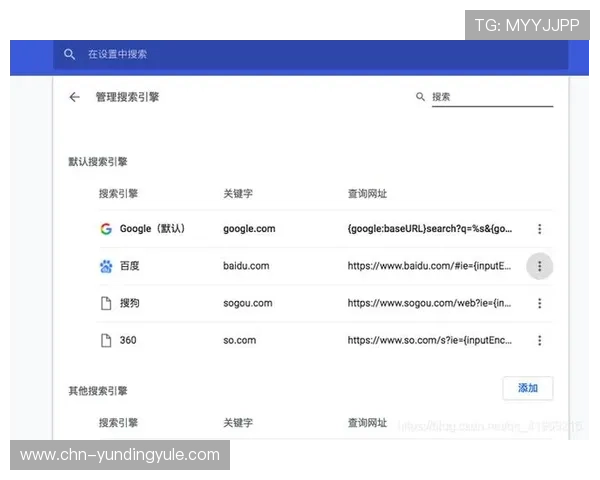Click the Baidu paw icon

(x=106, y=266)
